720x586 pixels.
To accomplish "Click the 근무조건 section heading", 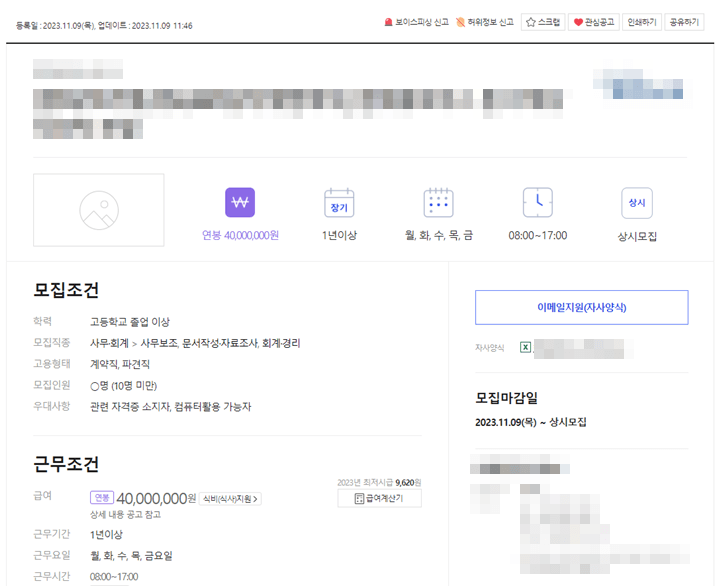I will point(66,464).
